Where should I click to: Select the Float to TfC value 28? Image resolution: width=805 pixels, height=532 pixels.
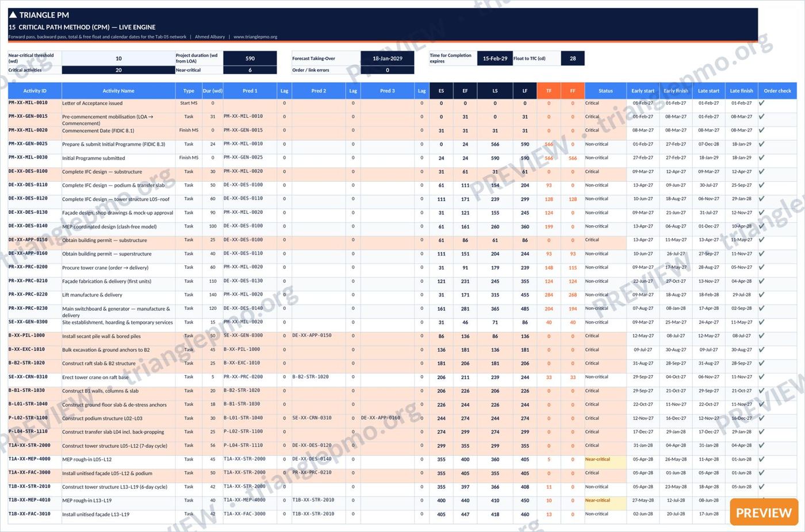573,59
